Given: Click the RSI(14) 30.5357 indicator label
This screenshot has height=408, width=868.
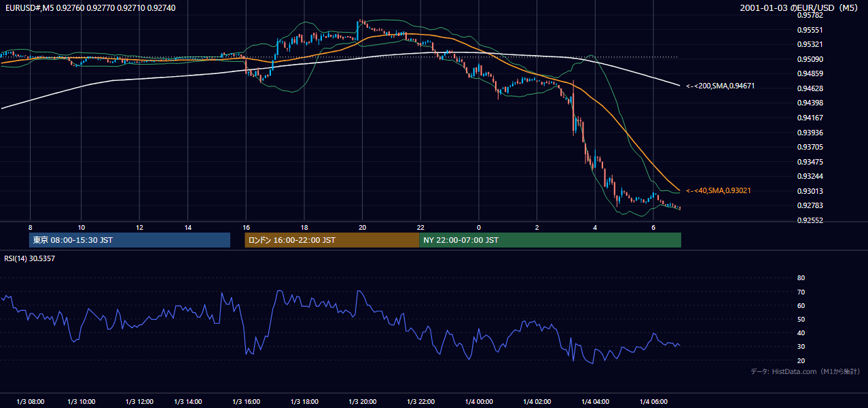Looking at the screenshot, I should [30, 258].
